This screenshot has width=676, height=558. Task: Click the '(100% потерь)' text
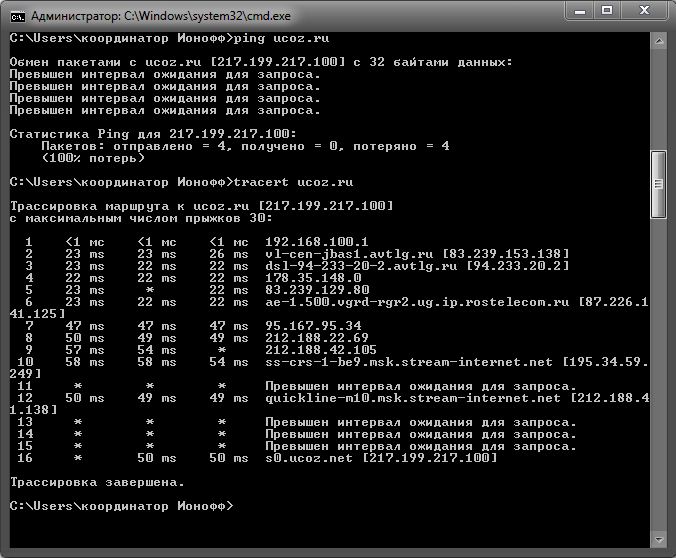[x=93, y=158]
